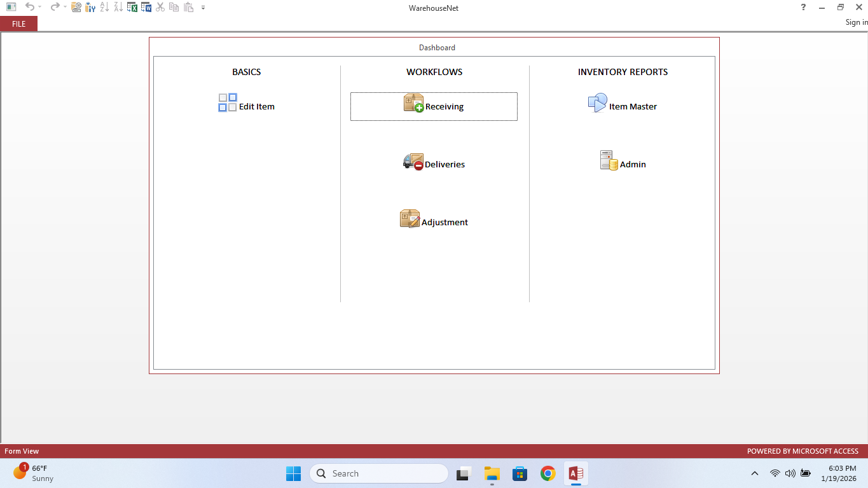Click the Windows taskbar Search box
The height and width of the screenshot is (488, 868).
click(378, 473)
